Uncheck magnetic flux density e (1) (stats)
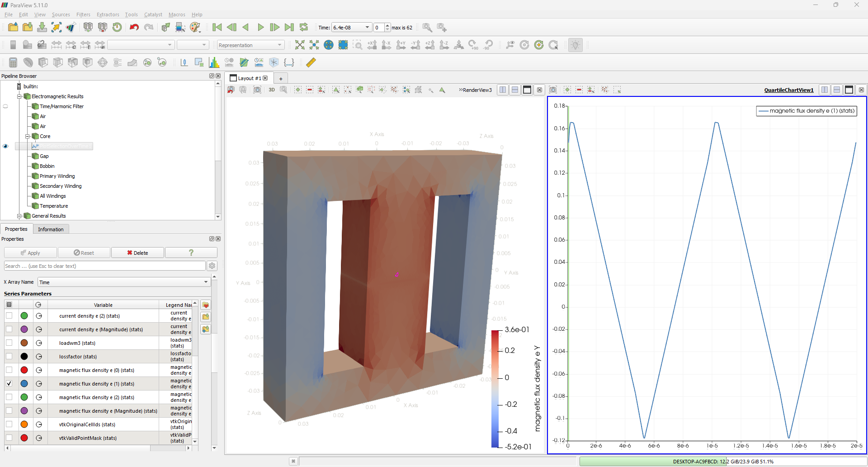The height and width of the screenshot is (467, 868). pos(9,383)
